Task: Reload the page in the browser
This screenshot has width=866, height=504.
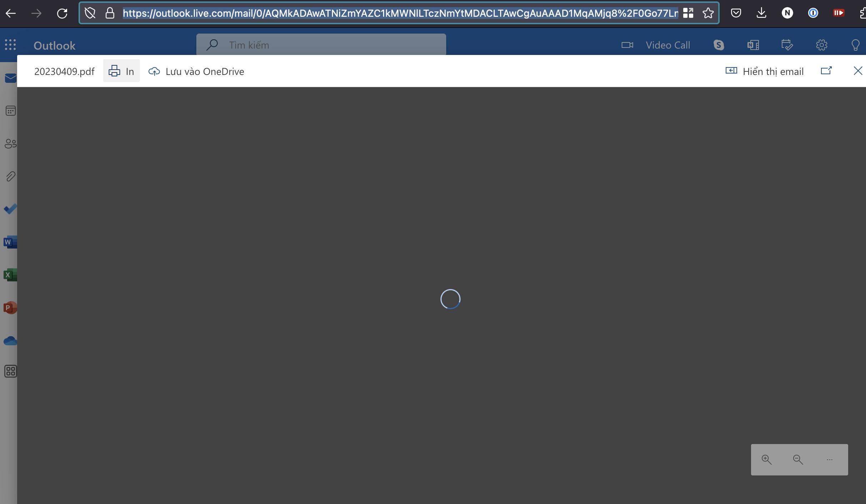Action: (62, 14)
